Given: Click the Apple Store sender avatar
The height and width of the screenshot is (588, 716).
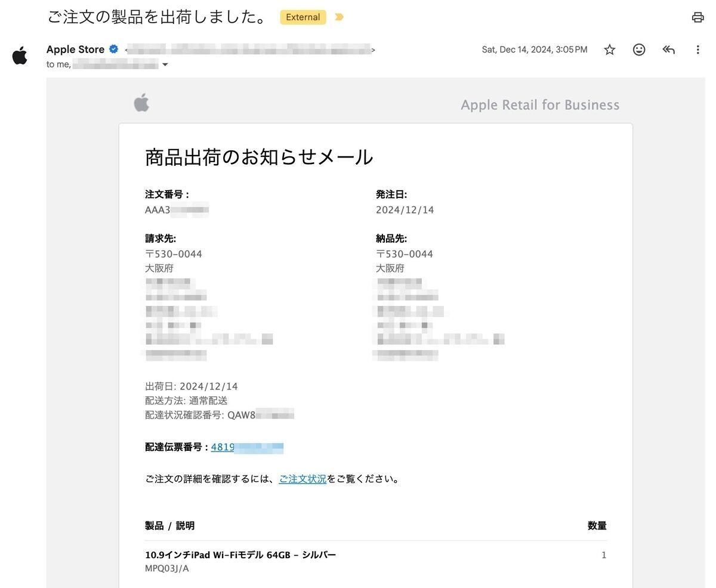Looking at the screenshot, I should 20,56.
